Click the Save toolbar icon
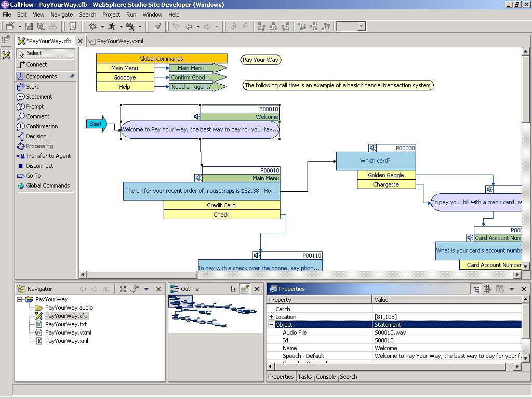This screenshot has width=532, height=399. (29, 26)
